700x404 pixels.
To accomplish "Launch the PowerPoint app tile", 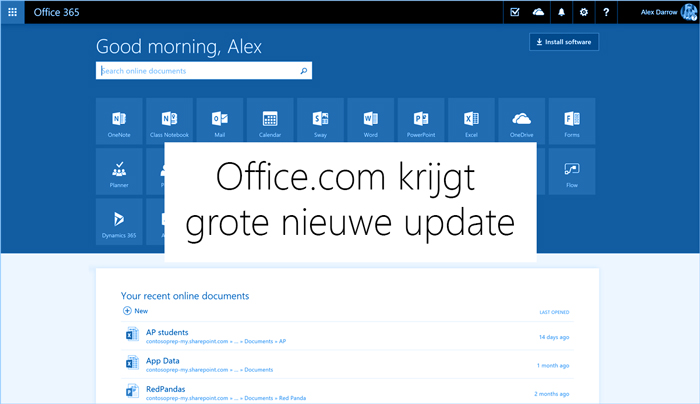I will (421, 121).
